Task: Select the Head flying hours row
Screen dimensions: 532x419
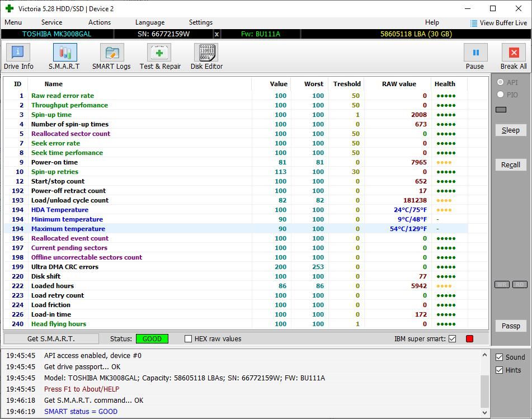Action: tap(236, 324)
